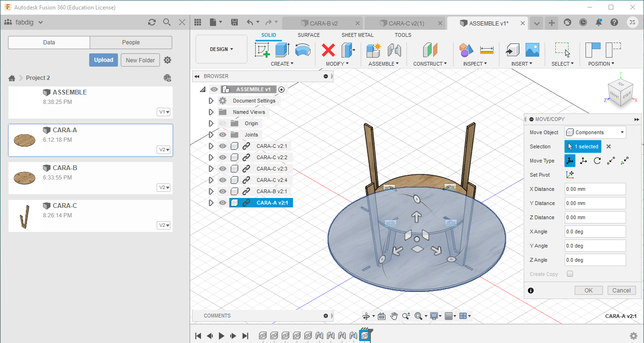Click the Z Angle input field
644x343 pixels.
tap(595, 260)
